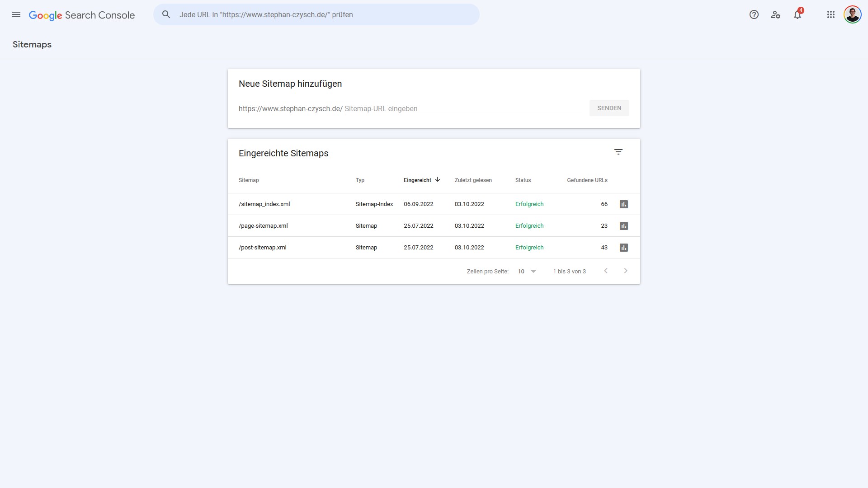This screenshot has height=488, width=868.
Task: Open the notifications bell
Action: coord(797,14)
